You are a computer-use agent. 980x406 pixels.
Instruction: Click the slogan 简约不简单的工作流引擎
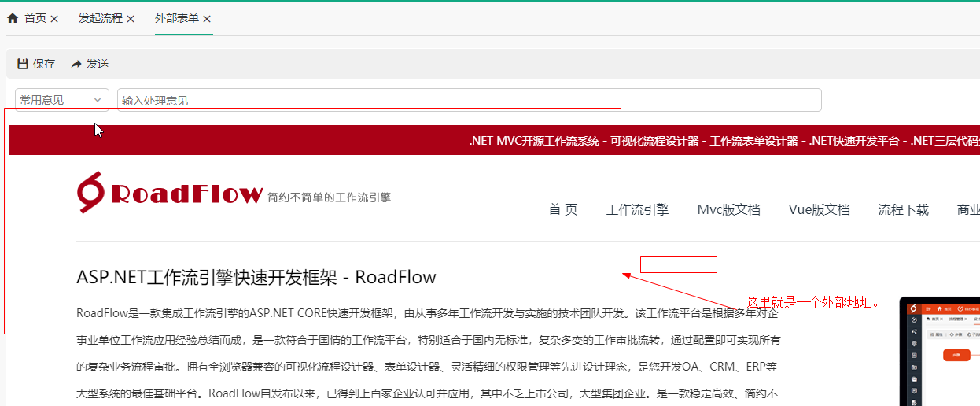329,197
